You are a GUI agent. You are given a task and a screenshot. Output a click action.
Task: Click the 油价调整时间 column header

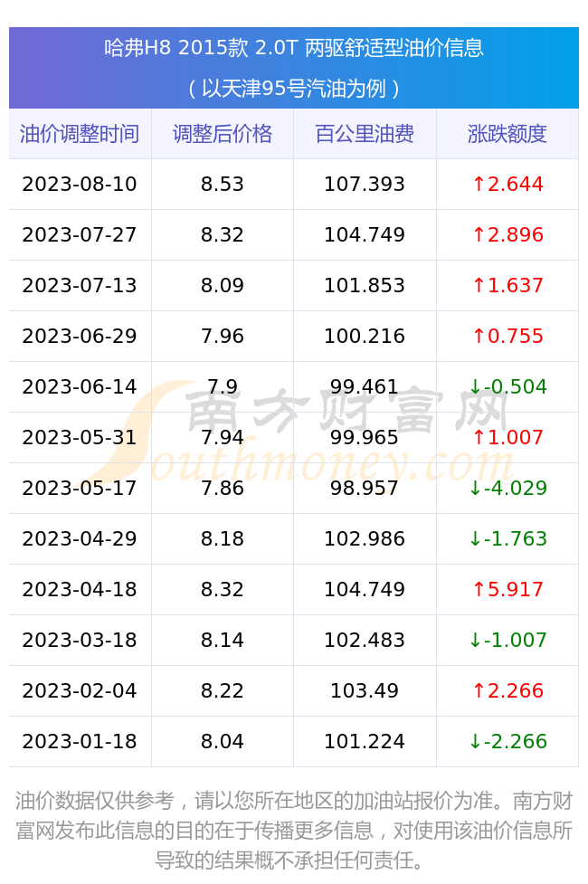[80, 134]
